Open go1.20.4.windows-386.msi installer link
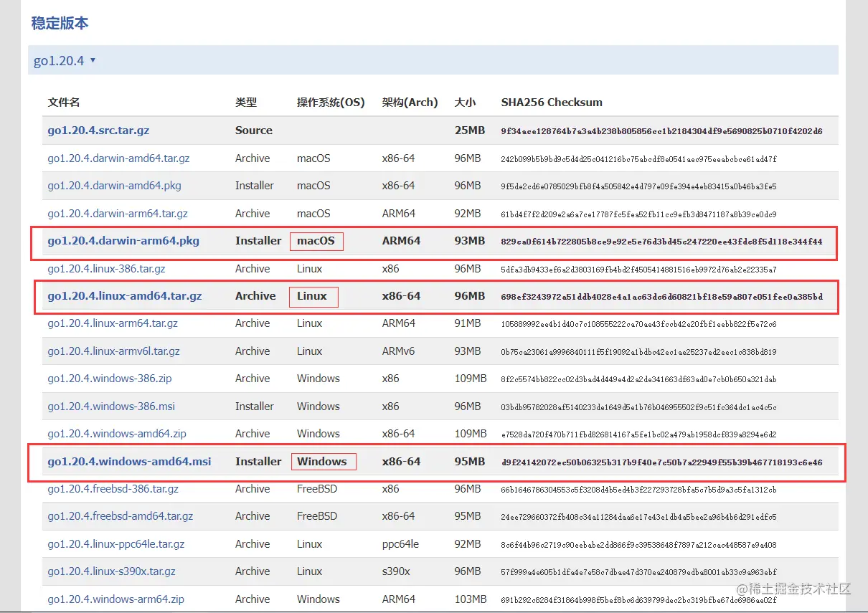868x613 pixels. click(x=111, y=407)
